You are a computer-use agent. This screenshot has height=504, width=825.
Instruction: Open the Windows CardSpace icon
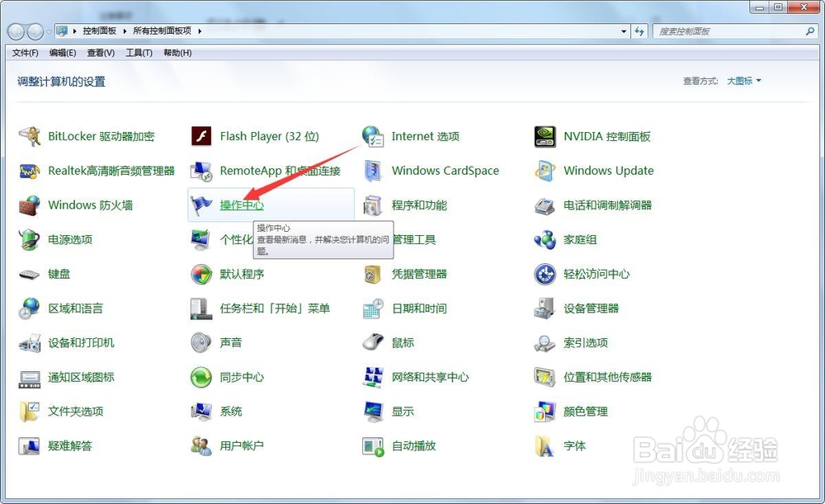(373, 171)
